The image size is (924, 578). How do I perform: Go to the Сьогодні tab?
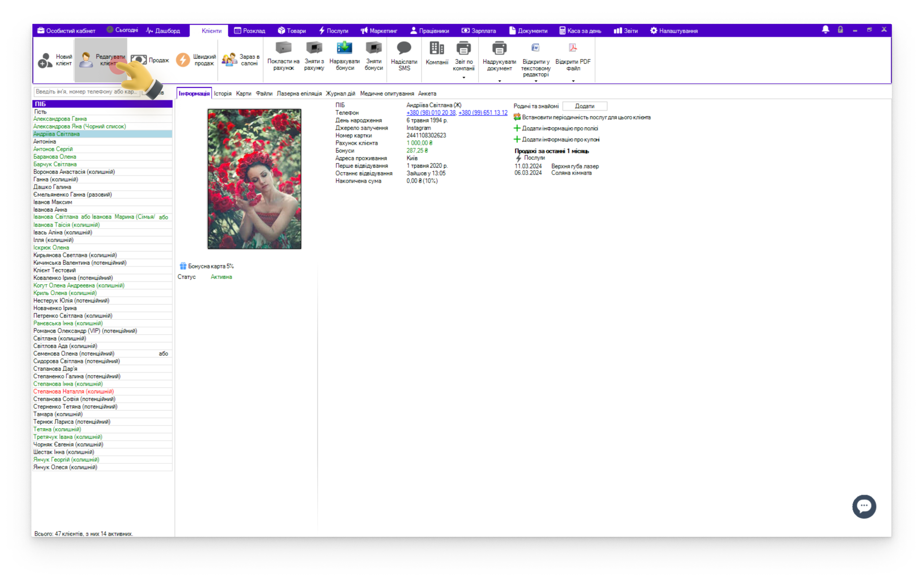[x=122, y=30]
